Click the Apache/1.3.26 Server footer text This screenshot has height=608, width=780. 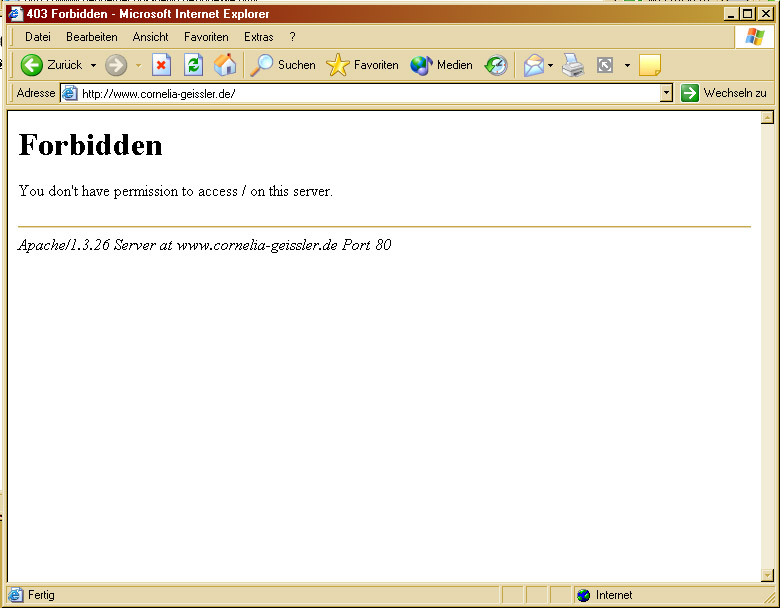204,245
